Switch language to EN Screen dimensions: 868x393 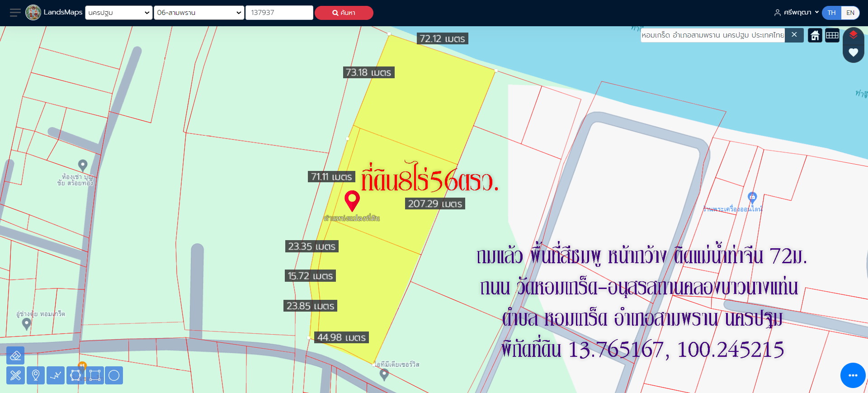850,13
